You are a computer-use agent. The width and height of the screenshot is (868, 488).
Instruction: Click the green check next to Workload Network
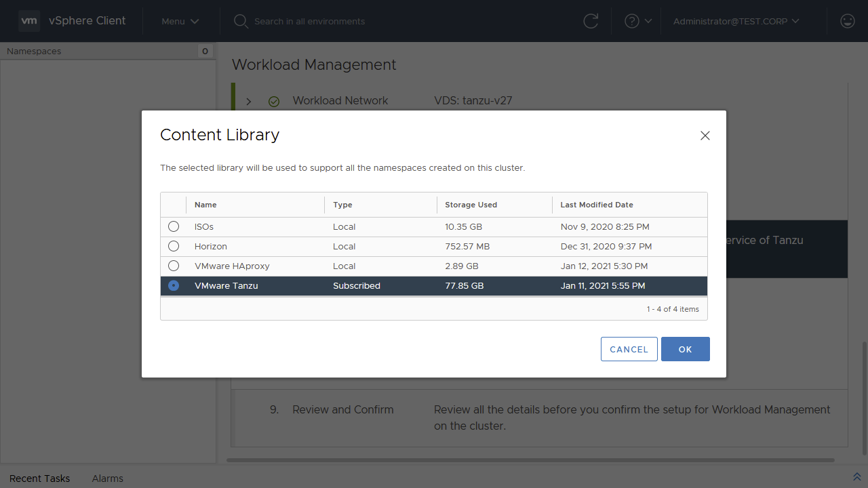[x=274, y=102]
